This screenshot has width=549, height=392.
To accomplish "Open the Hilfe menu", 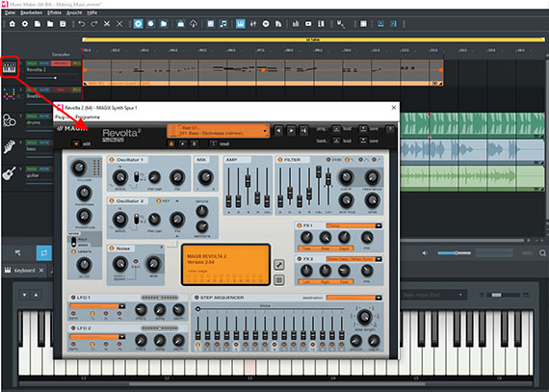I will pos(92,13).
